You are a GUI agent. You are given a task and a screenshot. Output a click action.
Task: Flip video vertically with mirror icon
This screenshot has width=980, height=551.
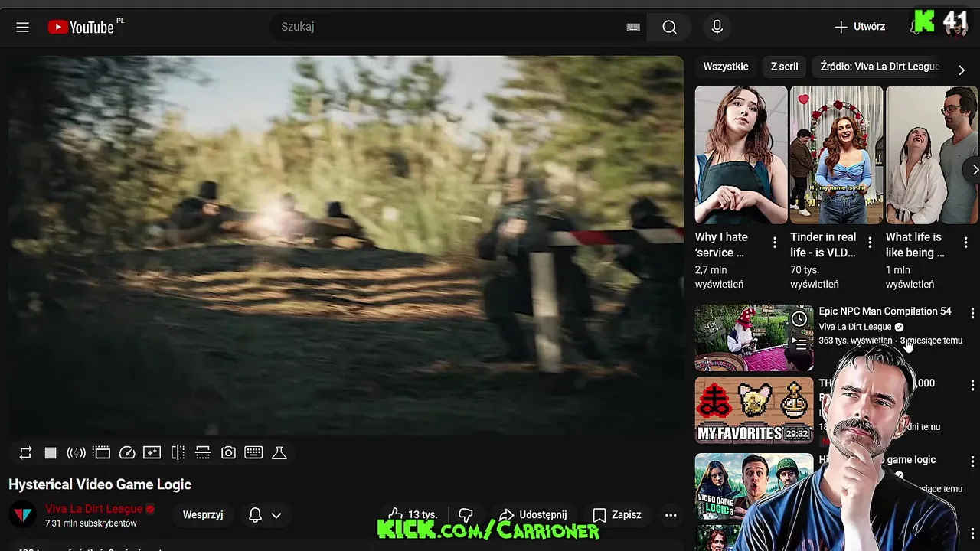tap(203, 453)
